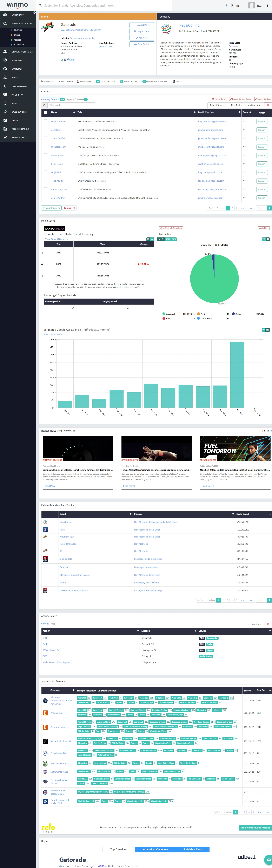Toggle the select-all contacts checkbox
This screenshot has width=272, height=868.
[46, 113]
